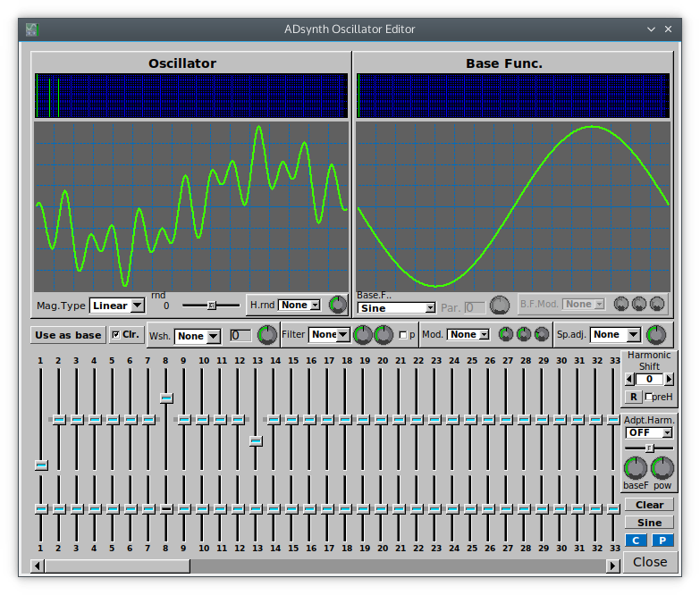
Task: Click the rnd phase randomness slider
Action: click(211, 306)
